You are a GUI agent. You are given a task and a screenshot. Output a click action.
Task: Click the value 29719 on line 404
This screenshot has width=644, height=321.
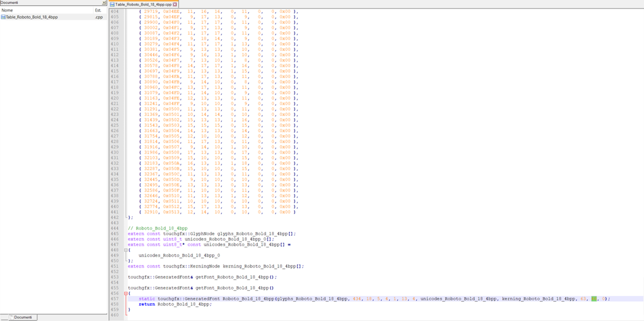151,12
